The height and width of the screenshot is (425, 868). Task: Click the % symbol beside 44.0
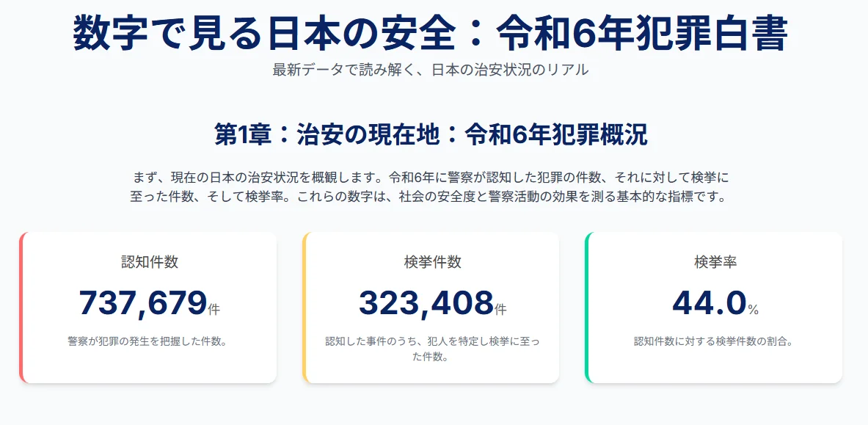(754, 310)
